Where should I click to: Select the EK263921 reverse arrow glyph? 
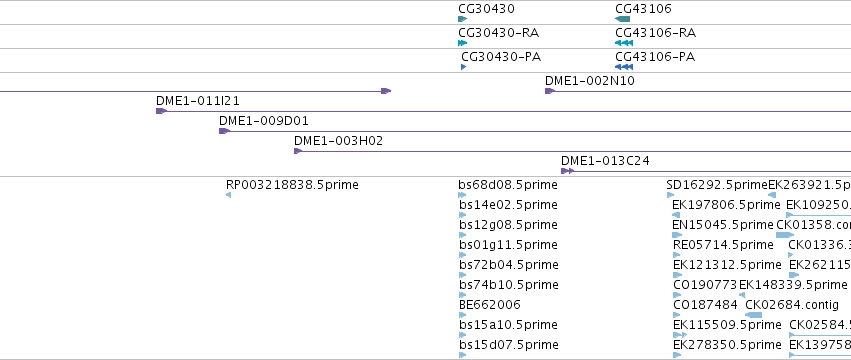(772, 195)
